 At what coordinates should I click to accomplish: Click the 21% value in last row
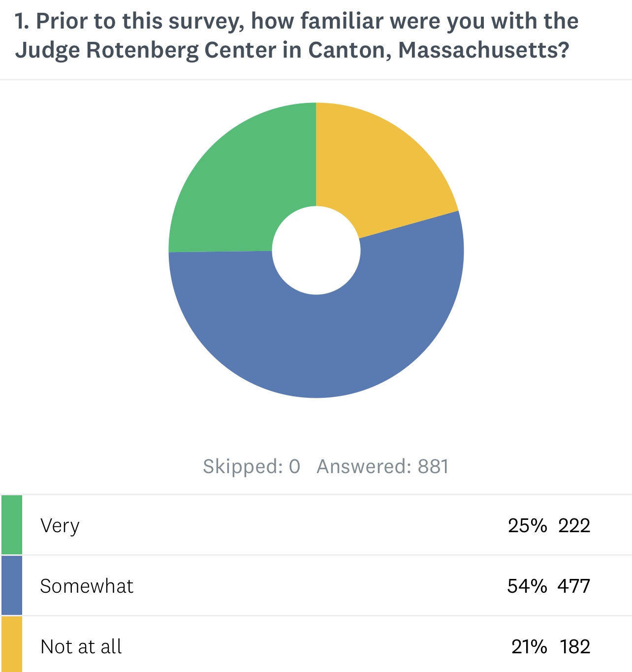coord(529,646)
